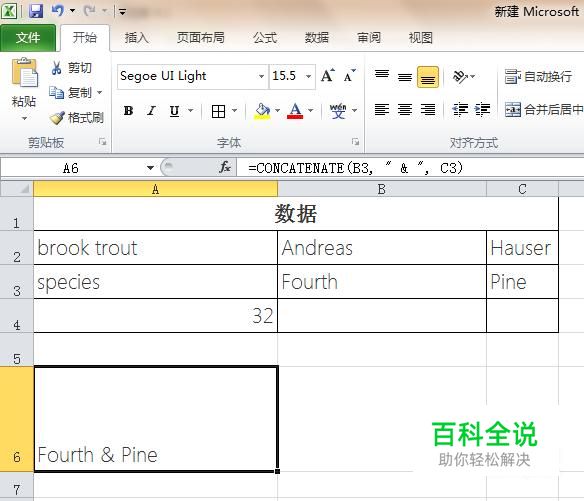Open the 页面布局 tab

tap(200, 38)
